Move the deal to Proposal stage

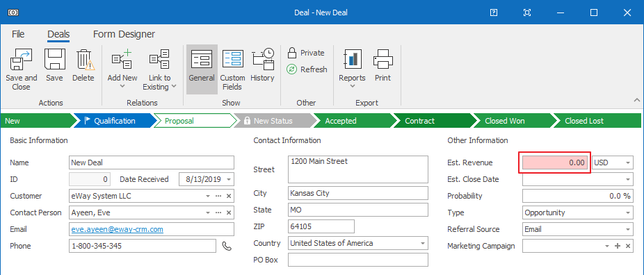point(195,121)
